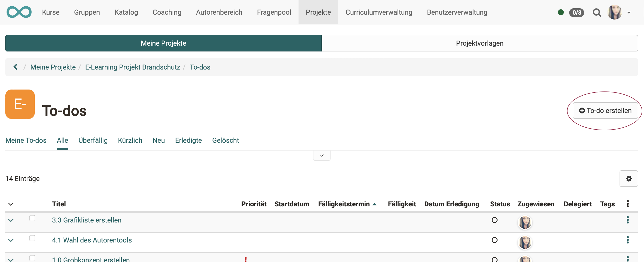Viewport: 644px width, 262px height.
Task: Click the 0/3 progress badge
Action: [x=577, y=12]
